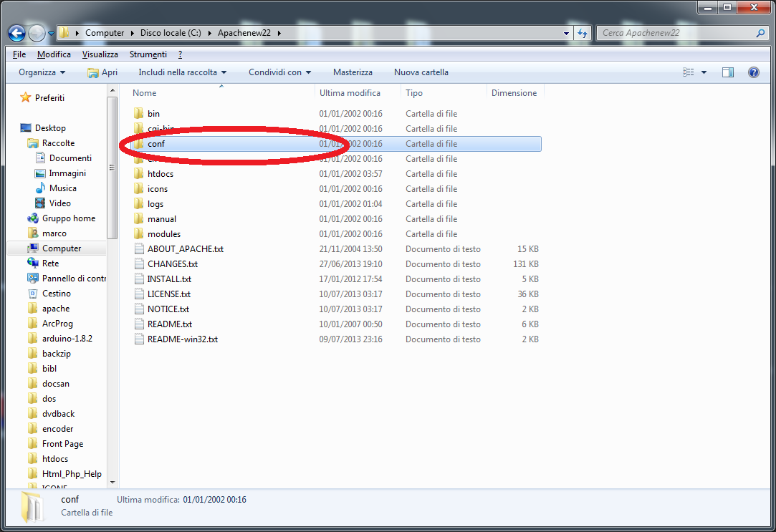Viewport: 776px width, 532px height.
Task: Click the search magnifier icon
Action: pyautogui.click(x=760, y=33)
